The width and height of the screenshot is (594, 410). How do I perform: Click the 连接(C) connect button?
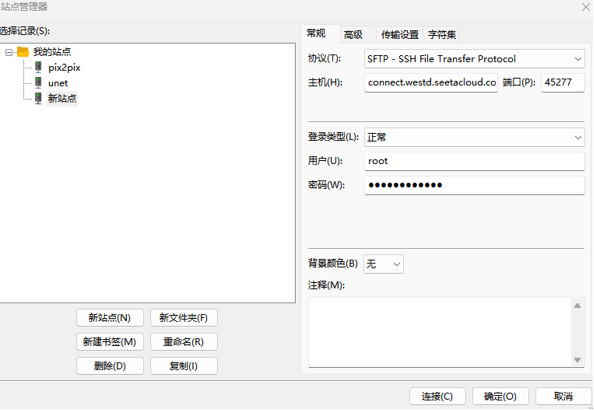pos(437,397)
